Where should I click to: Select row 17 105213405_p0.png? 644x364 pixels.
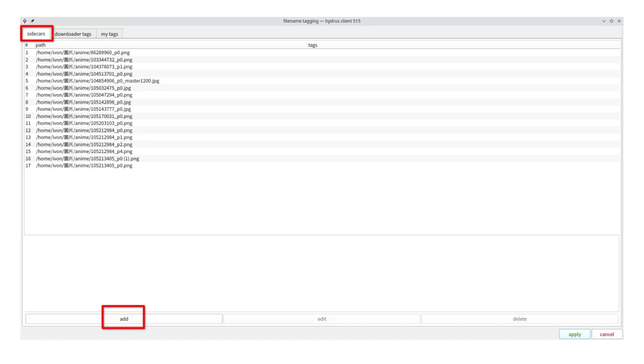point(322,166)
